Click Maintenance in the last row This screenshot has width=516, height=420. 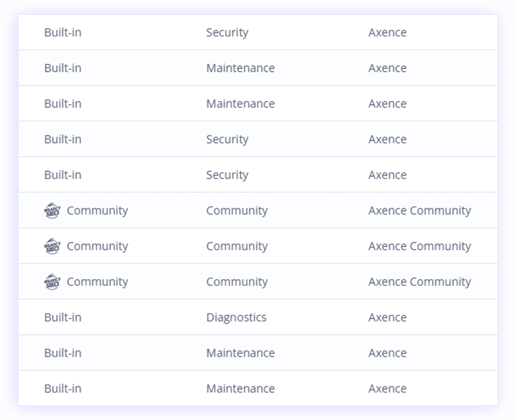pos(240,389)
